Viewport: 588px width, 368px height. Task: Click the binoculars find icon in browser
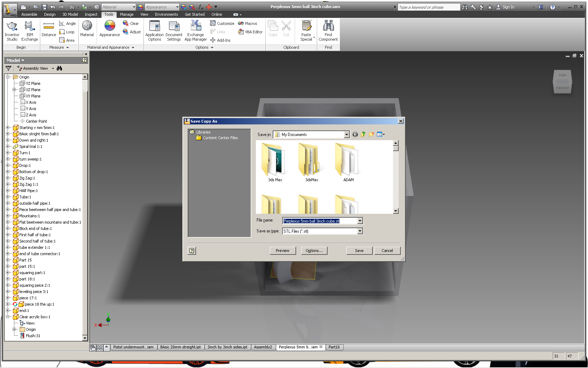click(59, 68)
